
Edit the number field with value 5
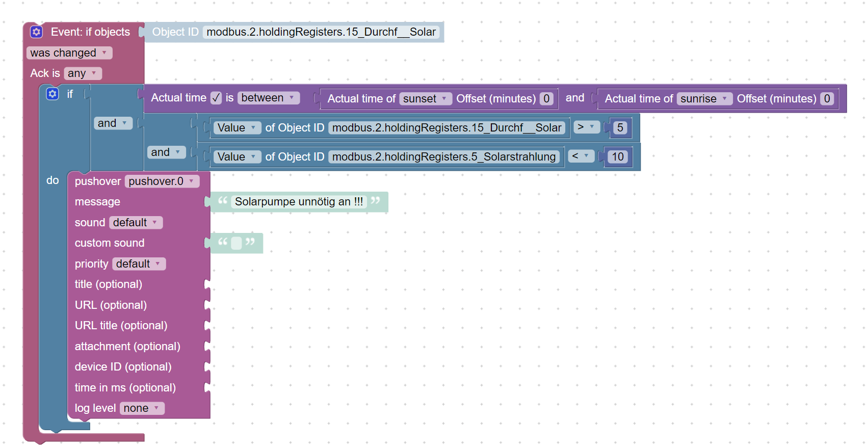coord(620,128)
